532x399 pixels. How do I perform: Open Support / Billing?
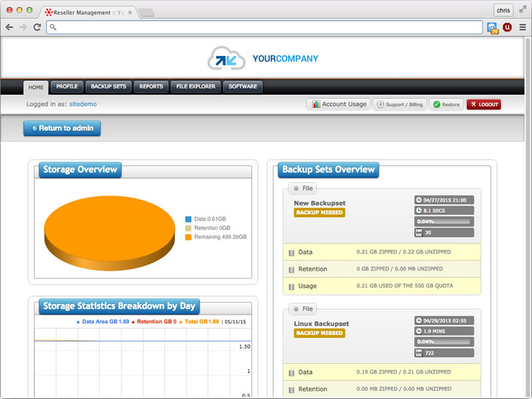pos(400,104)
